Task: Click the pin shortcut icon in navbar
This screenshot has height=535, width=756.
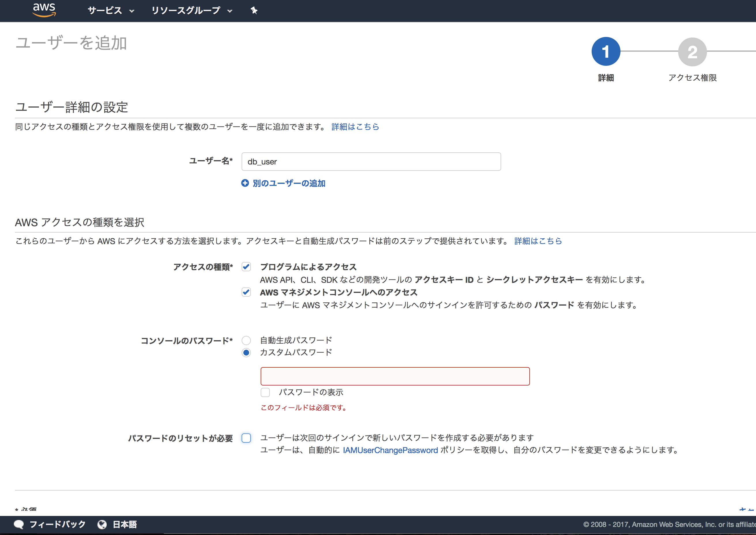Action: [x=254, y=11]
